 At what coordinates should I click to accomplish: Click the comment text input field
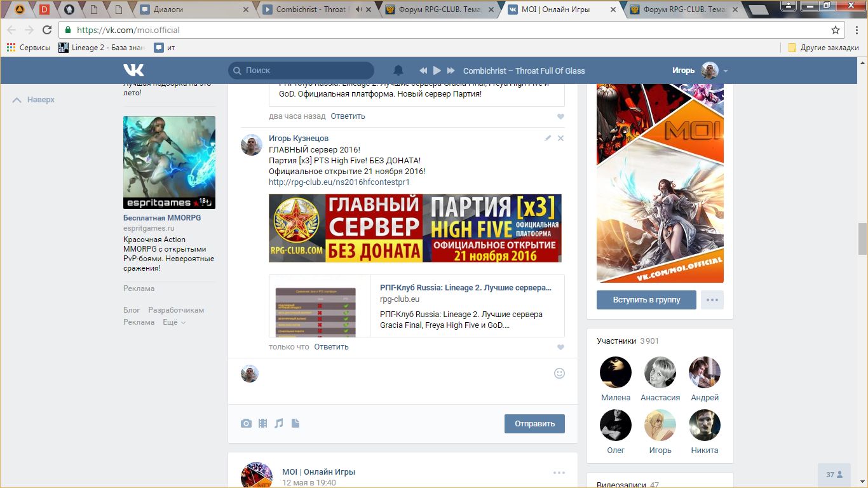[x=407, y=374]
